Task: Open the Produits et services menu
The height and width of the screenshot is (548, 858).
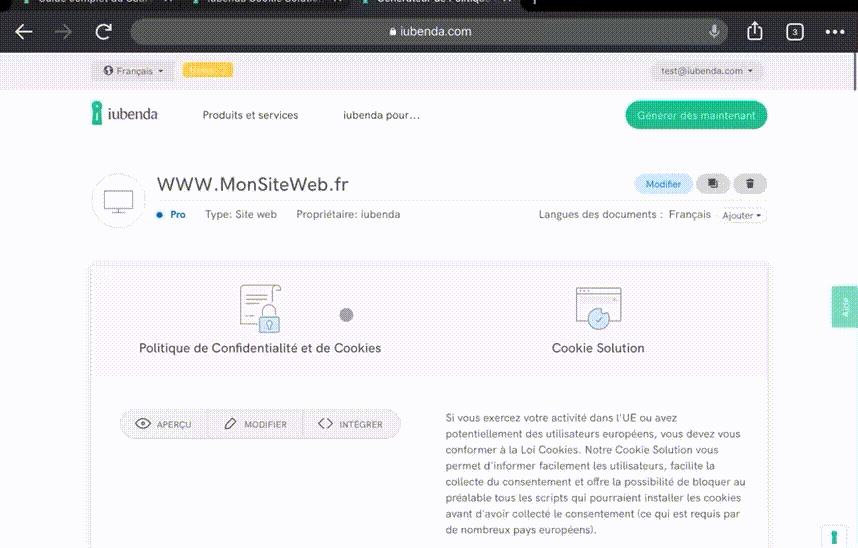Action: [250, 115]
